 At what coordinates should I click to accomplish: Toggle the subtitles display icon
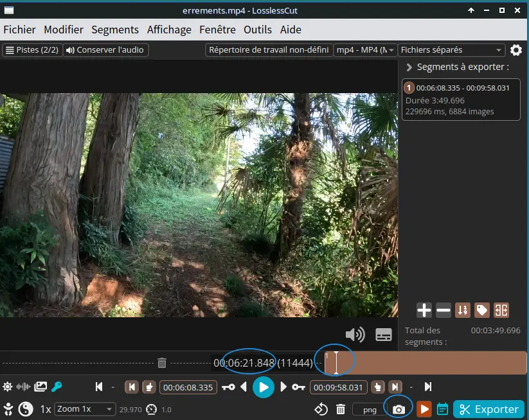click(x=384, y=335)
